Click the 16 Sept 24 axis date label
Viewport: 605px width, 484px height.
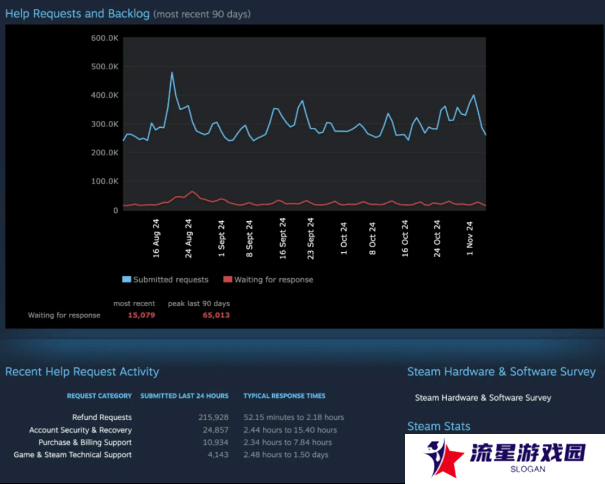[283, 238]
